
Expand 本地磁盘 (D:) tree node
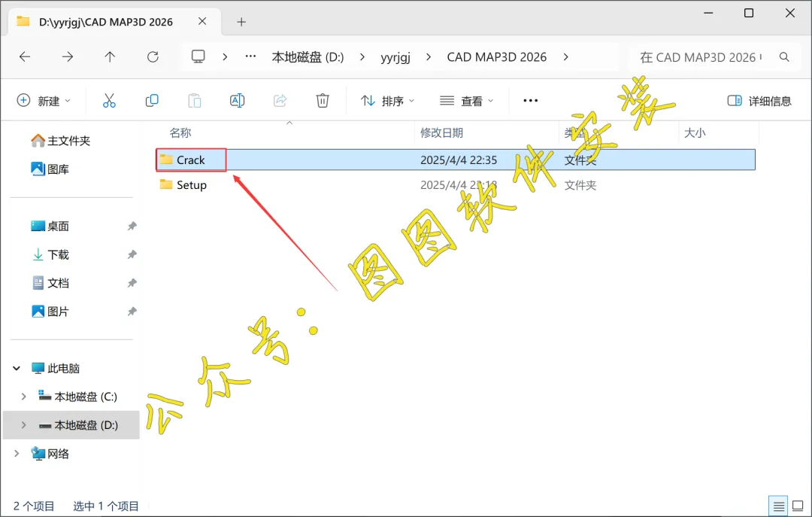click(x=23, y=425)
